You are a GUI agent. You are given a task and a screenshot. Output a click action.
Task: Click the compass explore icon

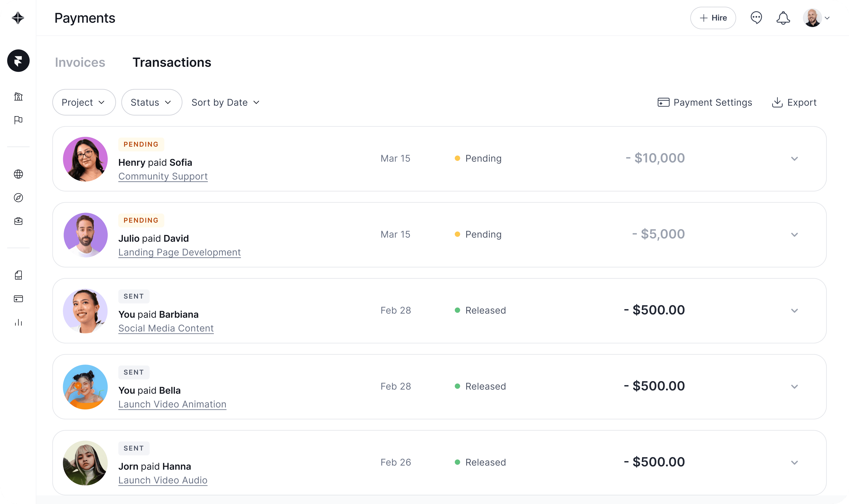pos(18,198)
